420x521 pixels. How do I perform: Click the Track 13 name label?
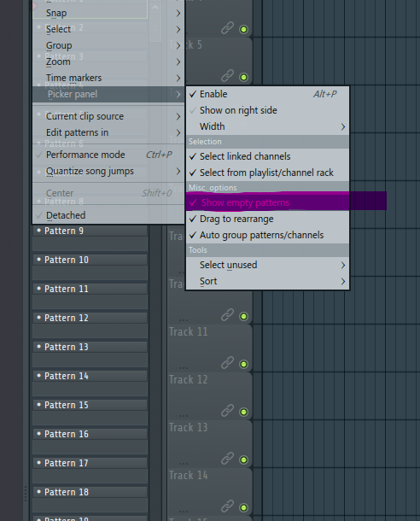[x=189, y=428]
